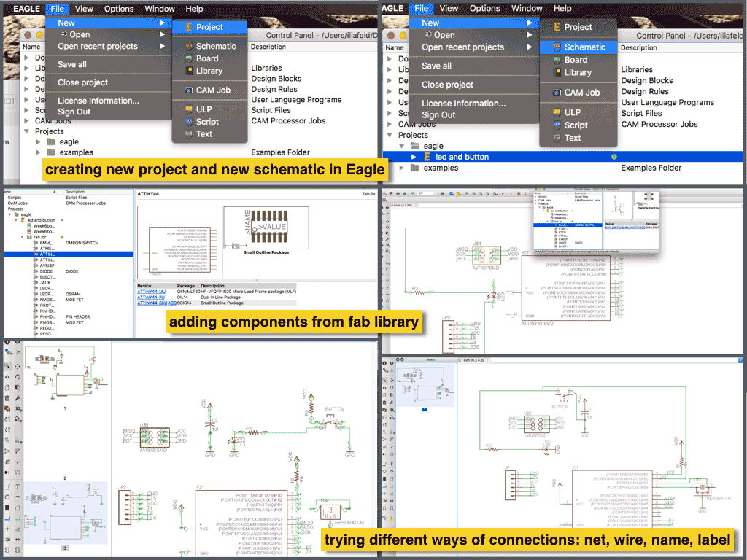Click the Library icon in right screenshot's submenu

click(x=557, y=72)
